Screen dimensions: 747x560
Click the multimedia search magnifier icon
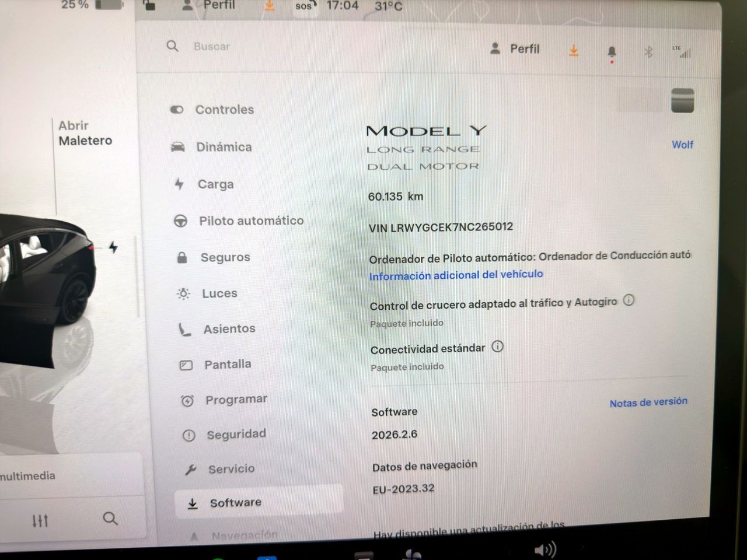(110, 518)
